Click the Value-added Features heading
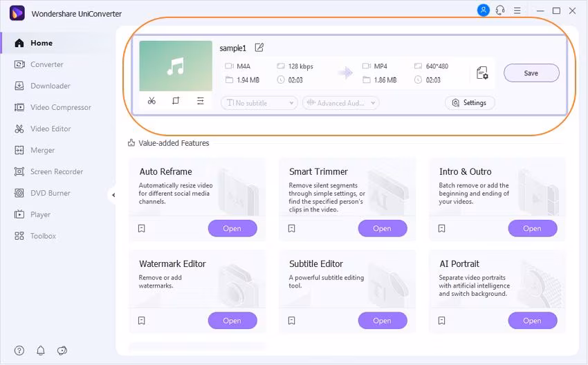The image size is (588, 365). coord(174,143)
